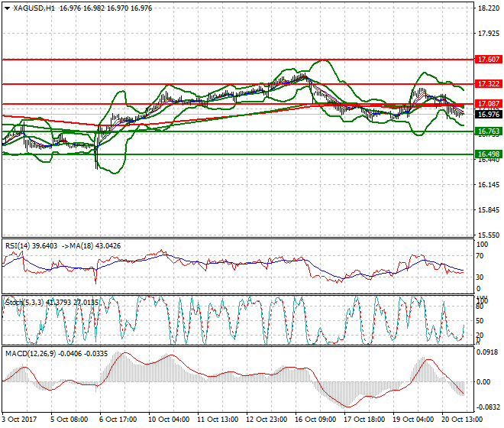Click the 17.925 price scale value

tap(489, 34)
